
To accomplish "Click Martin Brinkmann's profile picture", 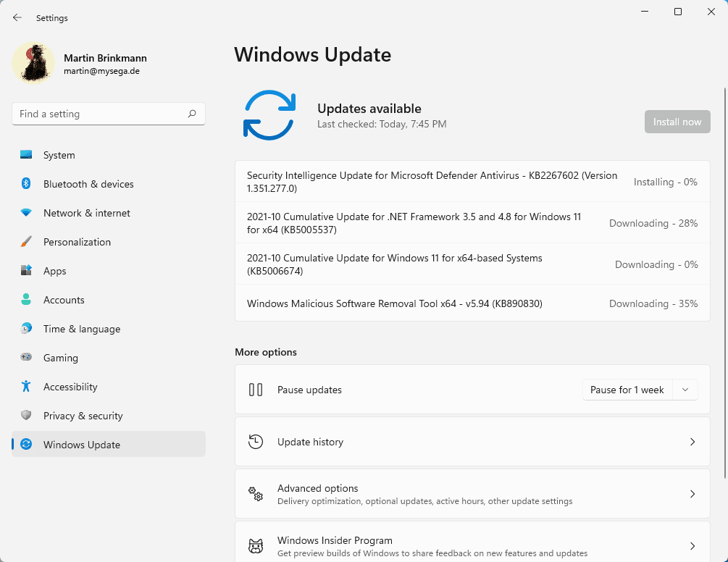I will [x=33, y=64].
